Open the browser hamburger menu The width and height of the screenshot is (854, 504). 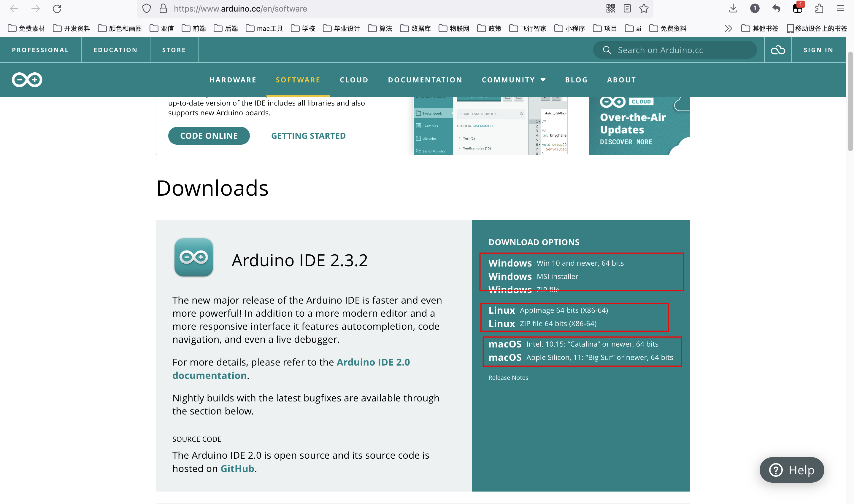(840, 9)
